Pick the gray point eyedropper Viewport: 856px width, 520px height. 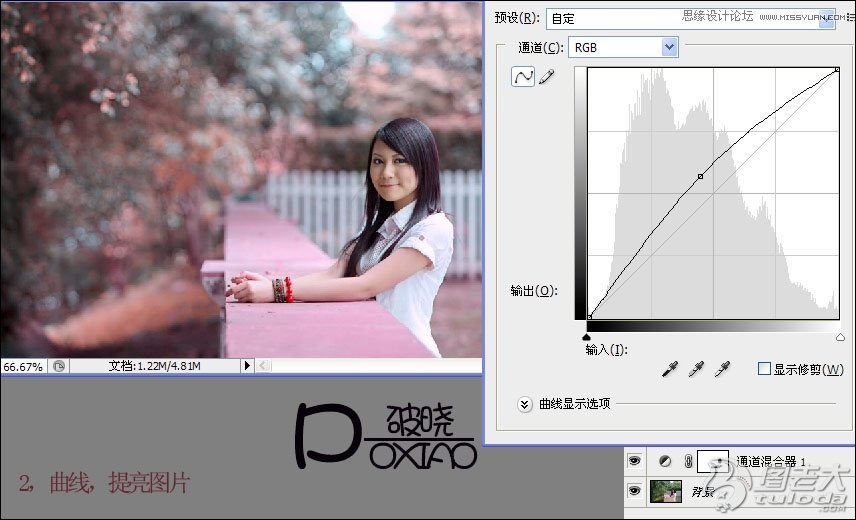696,369
